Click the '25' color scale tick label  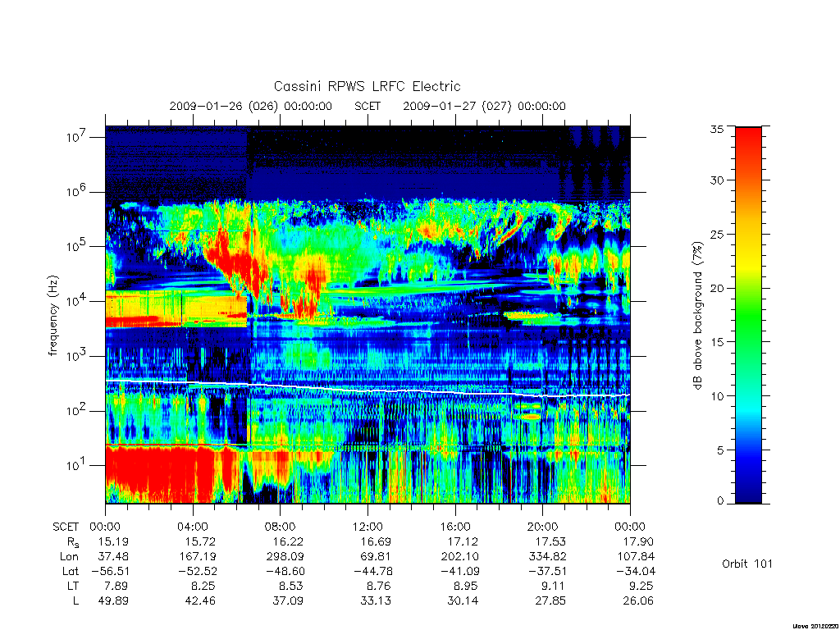[717, 234]
